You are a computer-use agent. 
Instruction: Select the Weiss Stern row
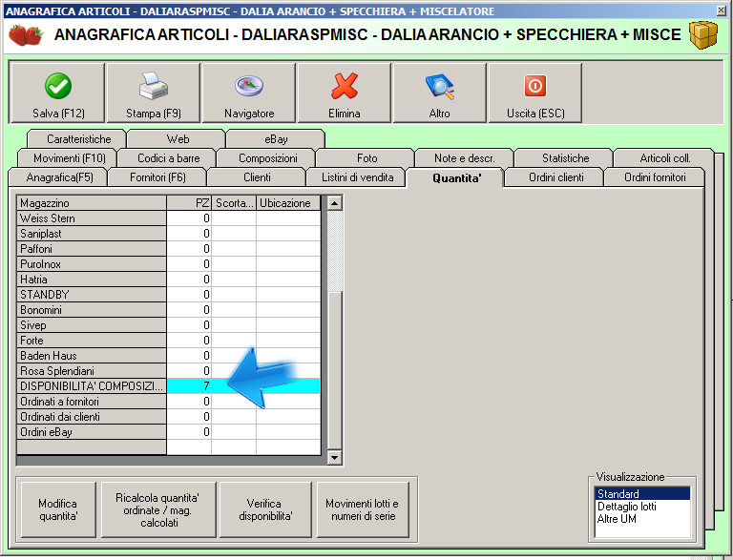169,218
